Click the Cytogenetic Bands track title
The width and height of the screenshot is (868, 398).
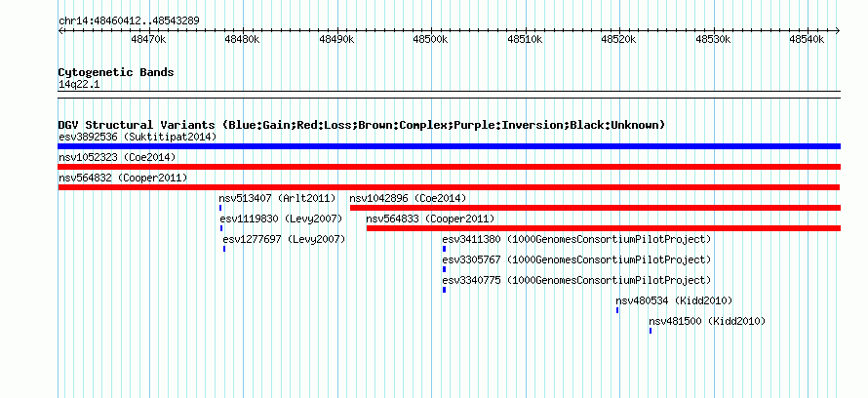click(116, 72)
